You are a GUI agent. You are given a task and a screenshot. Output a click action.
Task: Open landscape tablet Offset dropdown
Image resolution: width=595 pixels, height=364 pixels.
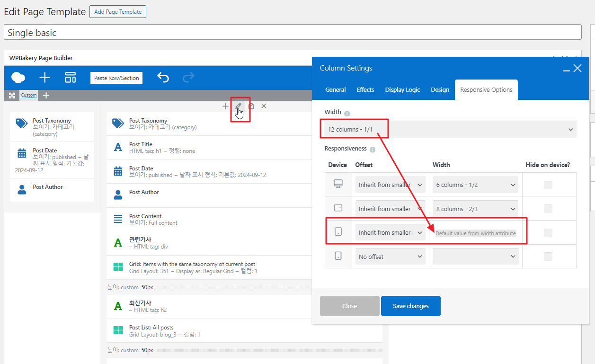[391, 209]
